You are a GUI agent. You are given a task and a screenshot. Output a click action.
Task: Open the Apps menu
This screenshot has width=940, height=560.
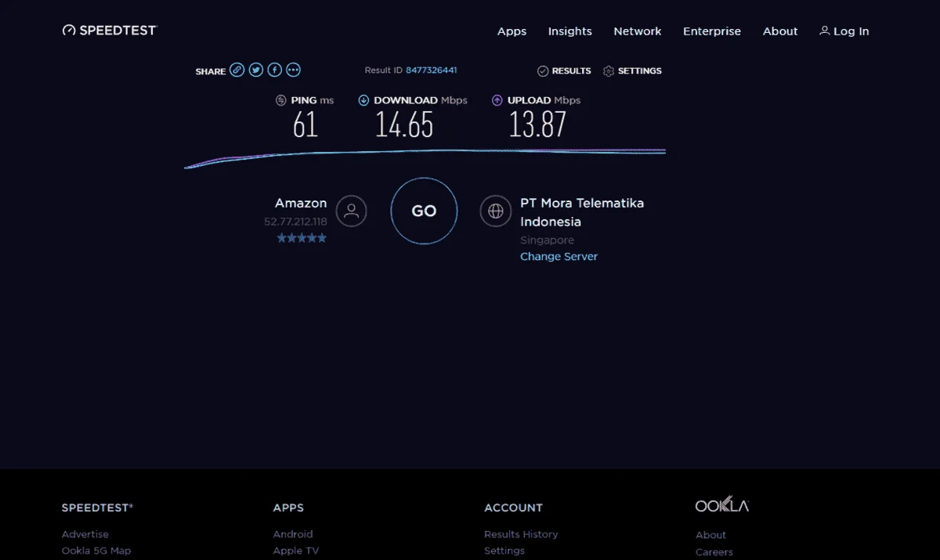click(512, 31)
